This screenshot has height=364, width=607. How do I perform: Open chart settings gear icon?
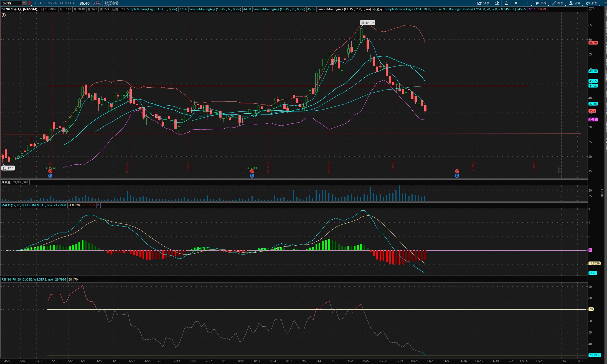516,3
